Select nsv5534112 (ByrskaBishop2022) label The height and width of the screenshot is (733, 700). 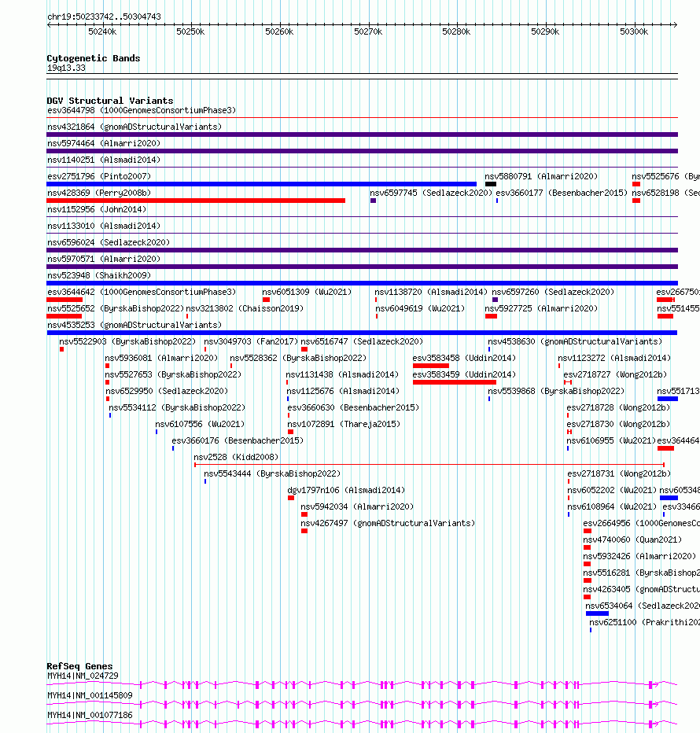(177, 407)
